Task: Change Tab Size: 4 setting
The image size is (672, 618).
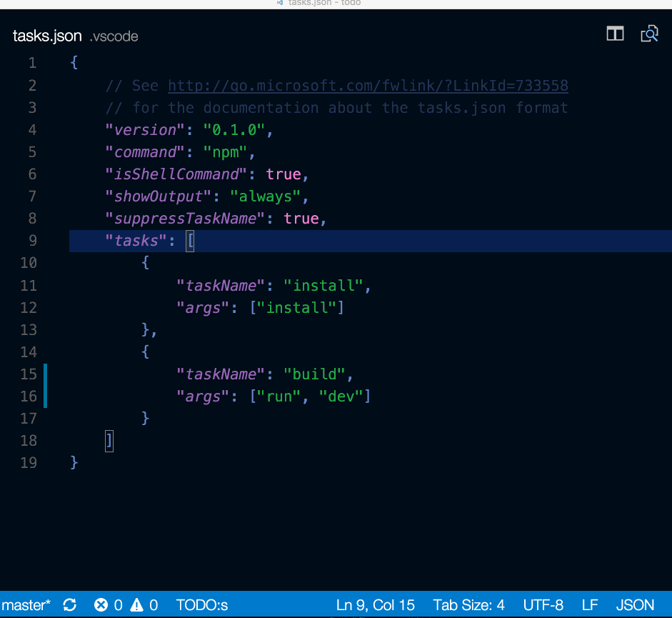Action: (x=468, y=605)
